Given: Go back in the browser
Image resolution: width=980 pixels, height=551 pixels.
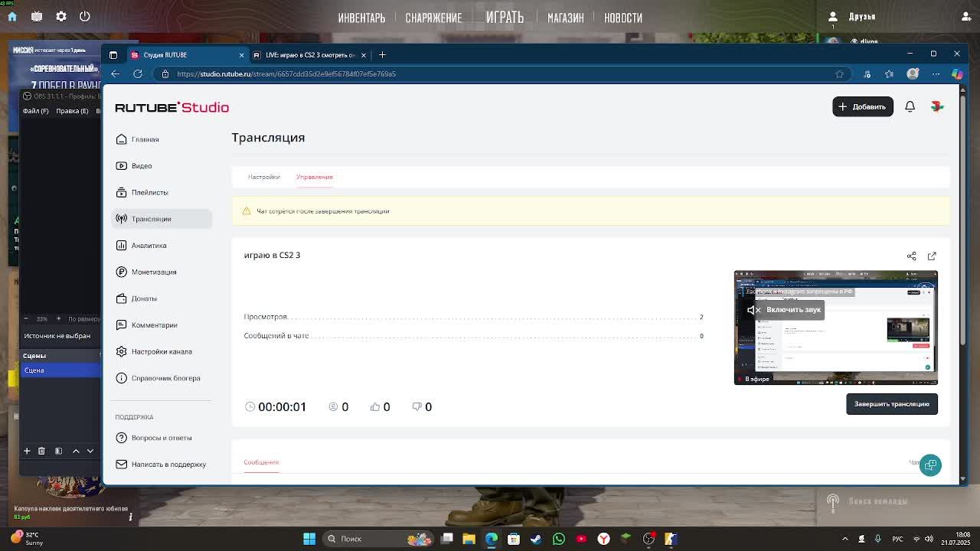Looking at the screenshot, I should (116, 74).
